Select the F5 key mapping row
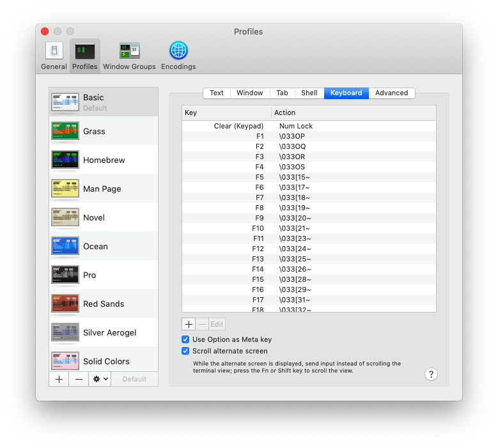498x448 pixels. pos(309,177)
